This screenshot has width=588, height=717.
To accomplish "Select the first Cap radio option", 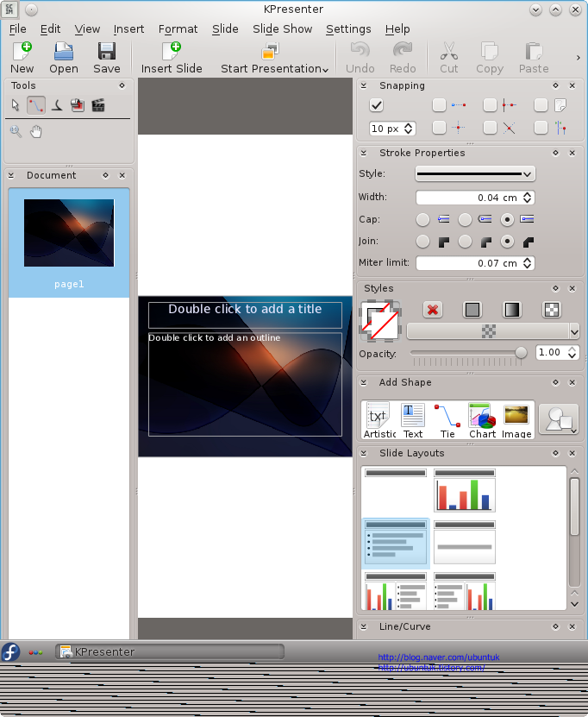I will 422,219.
